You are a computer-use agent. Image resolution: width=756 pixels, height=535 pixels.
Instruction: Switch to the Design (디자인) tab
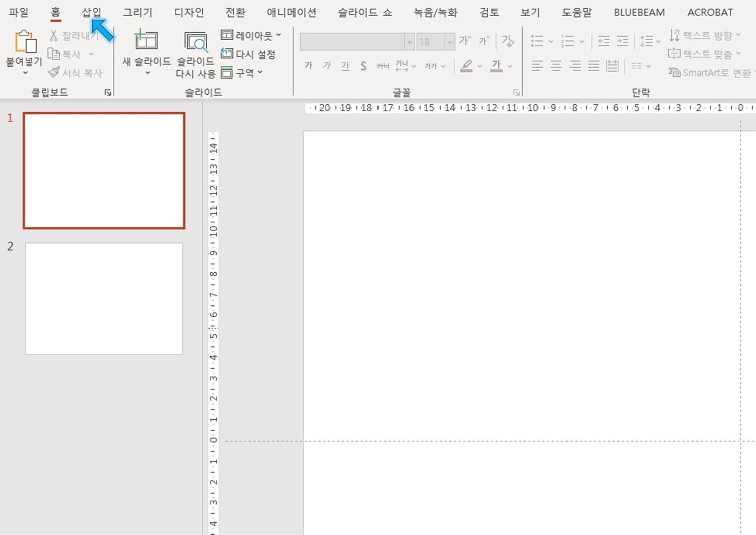click(x=189, y=12)
